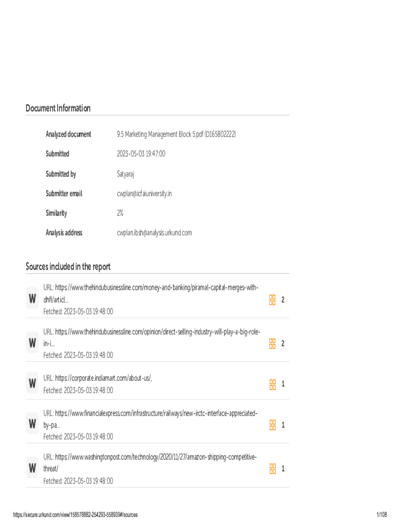Screen dimensions: 400x532
Task: Click the orange grid icon for piramal-capital source
Action: [272, 300]
